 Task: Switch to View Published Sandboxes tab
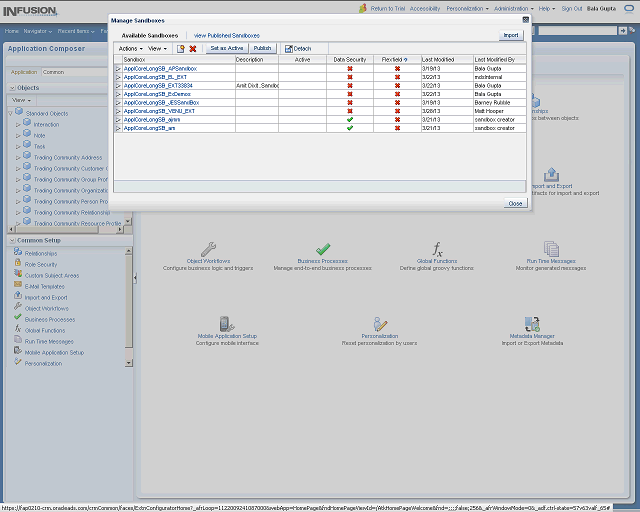[x=226, y=35]
